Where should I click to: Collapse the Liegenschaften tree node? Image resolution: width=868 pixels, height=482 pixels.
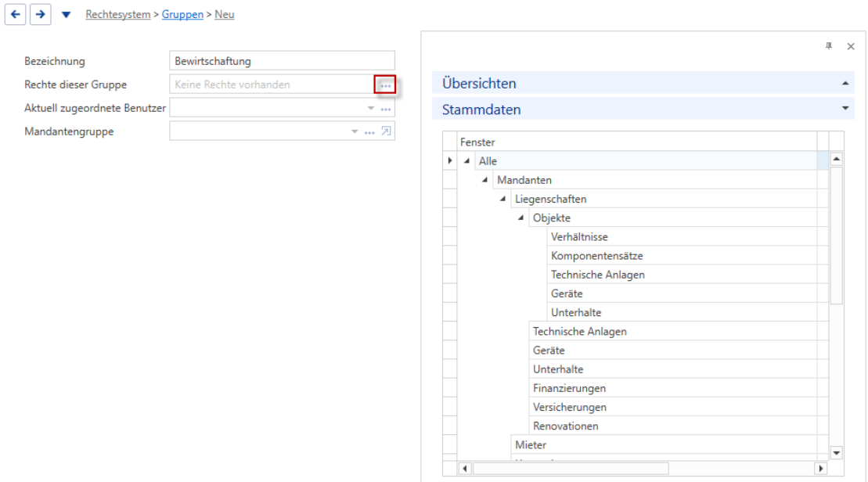[502, 199]
